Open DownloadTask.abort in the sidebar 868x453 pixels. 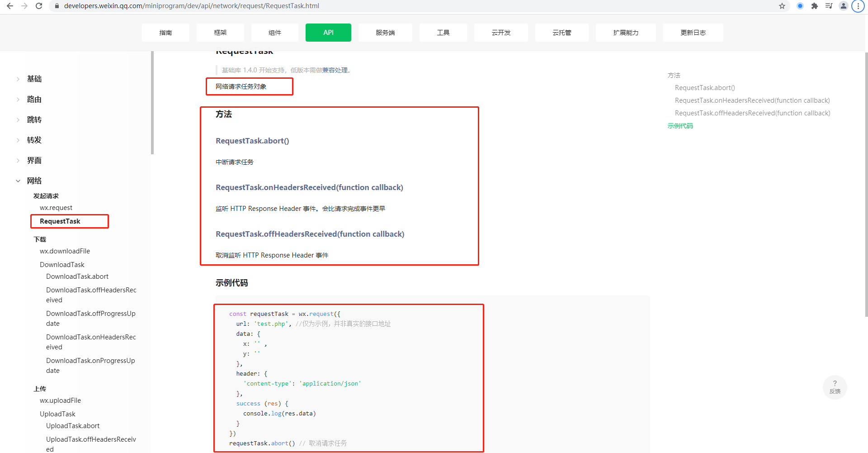coord(77,277)
